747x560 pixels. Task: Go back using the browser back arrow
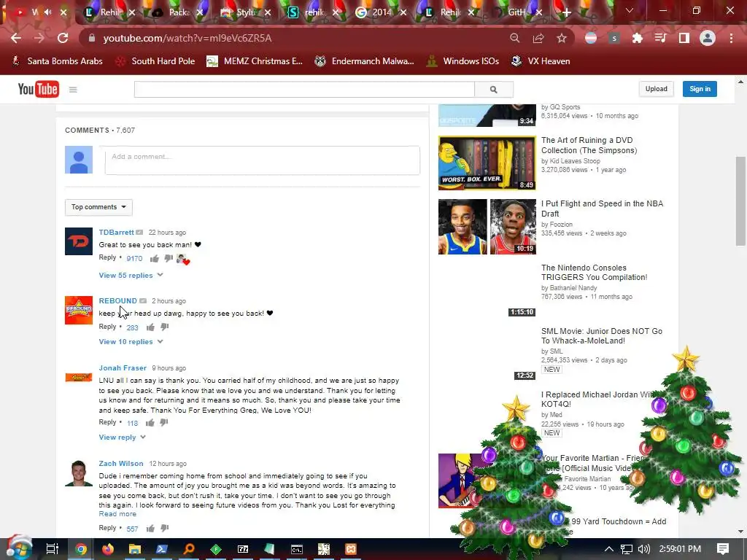click(16, 38)
